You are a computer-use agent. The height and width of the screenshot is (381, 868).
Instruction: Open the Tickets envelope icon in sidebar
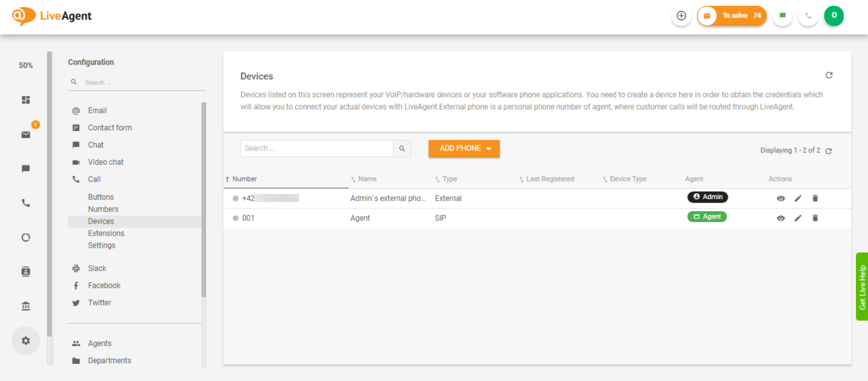point(26,134)
